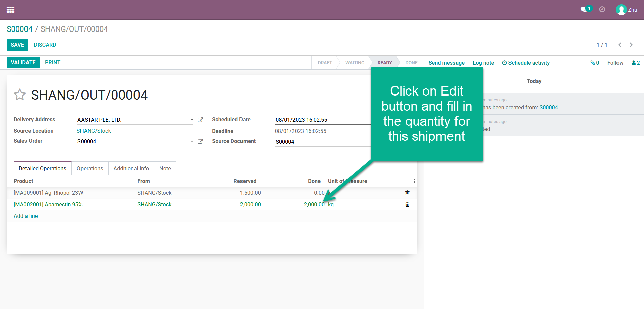Open external link for Delivery Address
The width and height of the screenshot is (644, 309).
point(200,120)
